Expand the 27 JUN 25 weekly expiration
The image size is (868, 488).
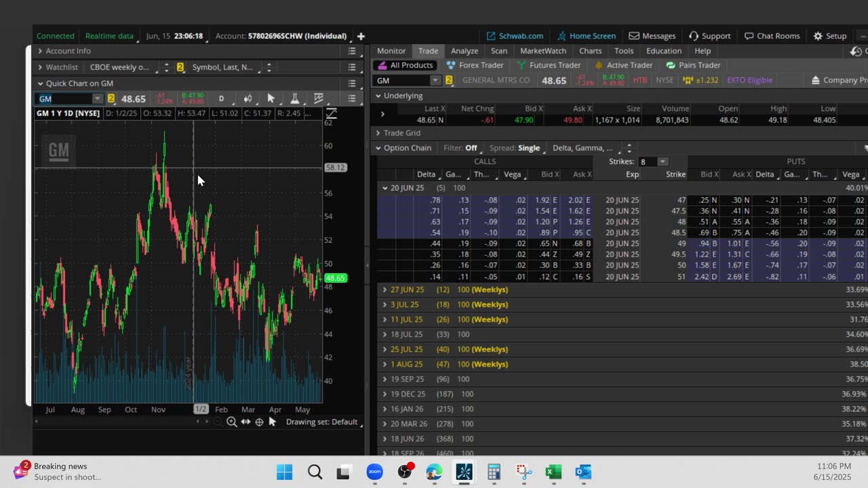pos(385,289)
